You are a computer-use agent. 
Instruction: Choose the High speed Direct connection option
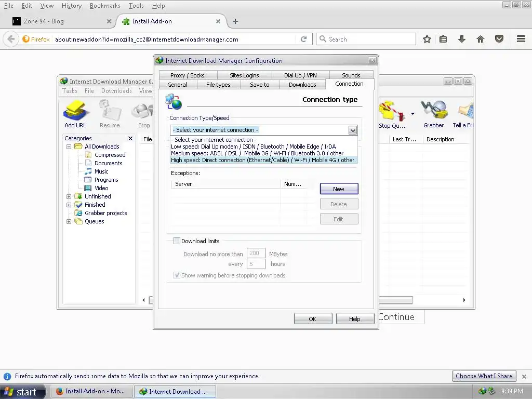pos(263,160)
